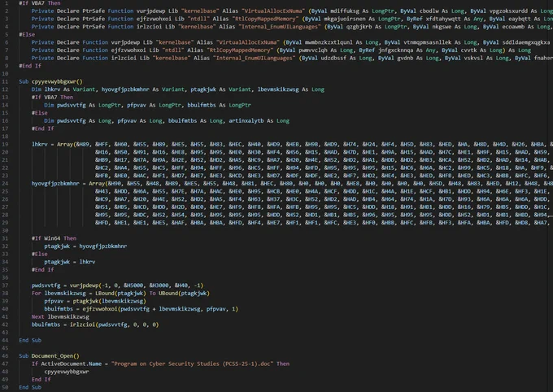This screenshot has width=553, height=392.
Task: Click line number 50 in gutter
Action: click(5, 387)
